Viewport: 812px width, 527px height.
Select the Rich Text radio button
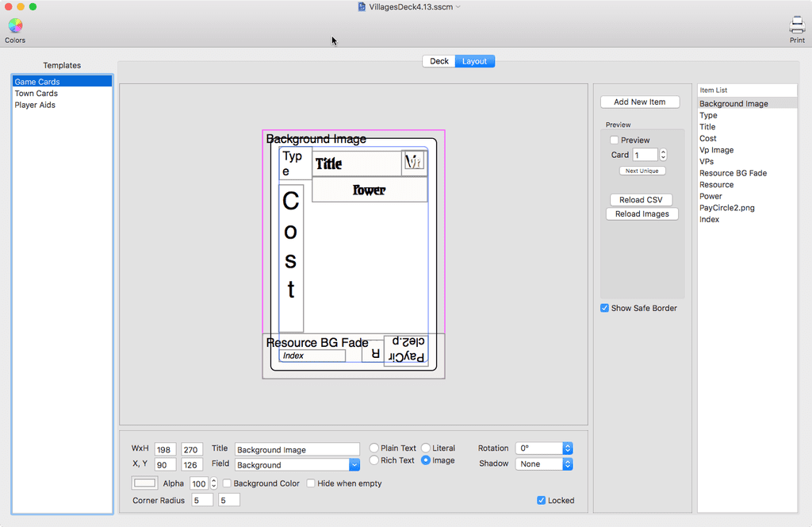click(x=374, y=460)
